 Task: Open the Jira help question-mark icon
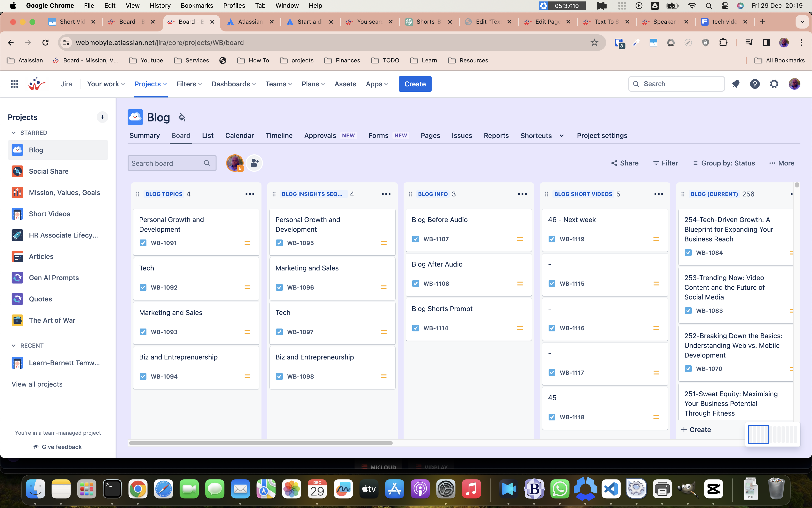[x=755, y=84]
